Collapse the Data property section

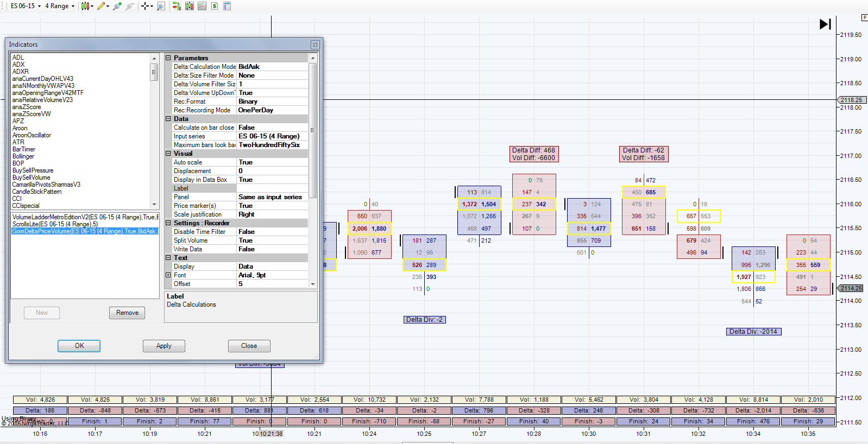point(168,119)
